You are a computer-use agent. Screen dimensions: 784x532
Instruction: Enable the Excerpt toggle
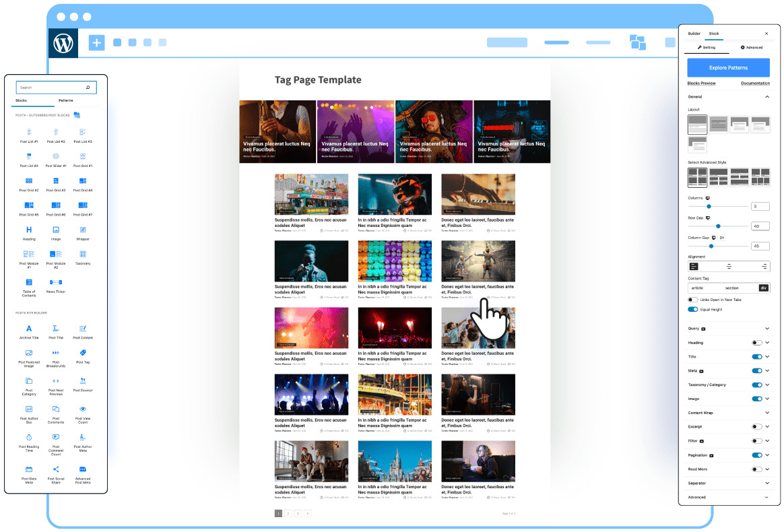pyautogui.click(x=756, y=427)
